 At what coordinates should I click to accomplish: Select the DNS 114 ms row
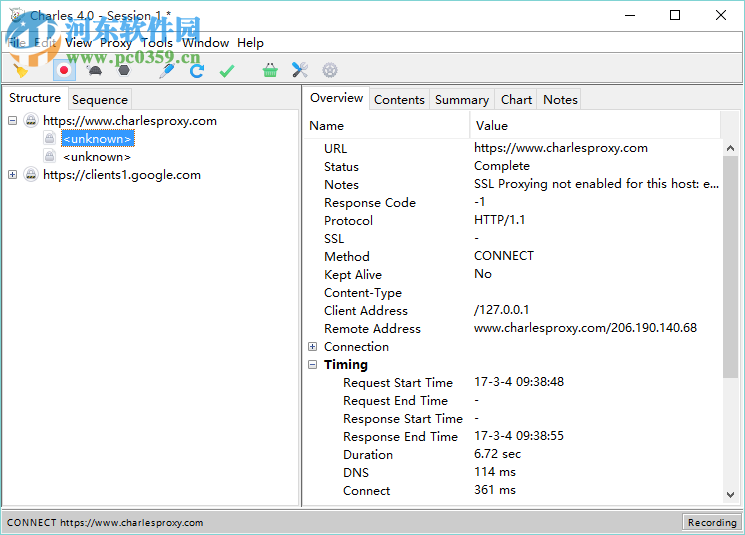[513, 473]
